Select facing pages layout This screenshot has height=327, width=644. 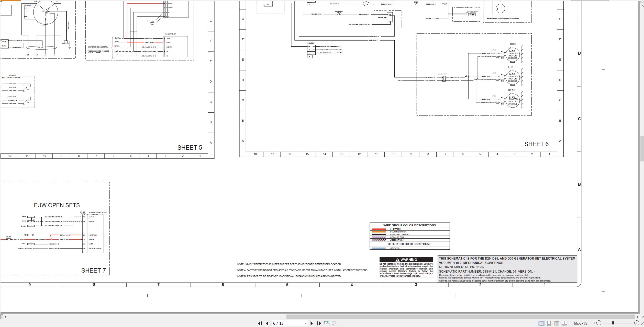pyautogui.click(x=557, y=323)
